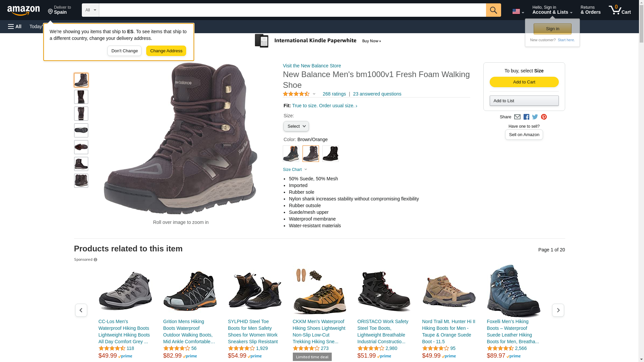Select the last product thumbnail image

(81, 181)
